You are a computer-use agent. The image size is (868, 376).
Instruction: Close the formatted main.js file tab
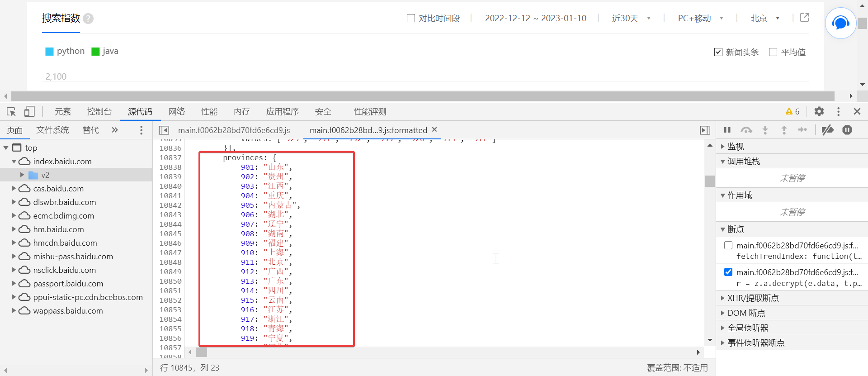(434, 129)
